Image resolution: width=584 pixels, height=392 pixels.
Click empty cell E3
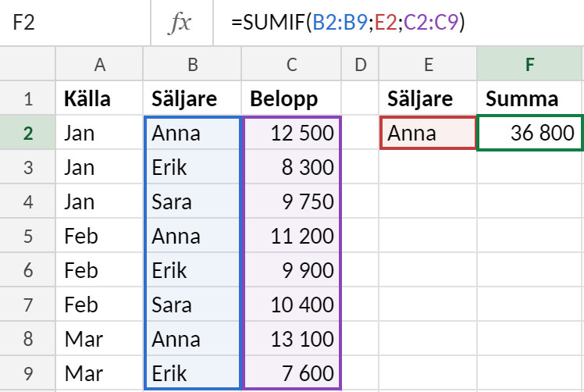428,167
